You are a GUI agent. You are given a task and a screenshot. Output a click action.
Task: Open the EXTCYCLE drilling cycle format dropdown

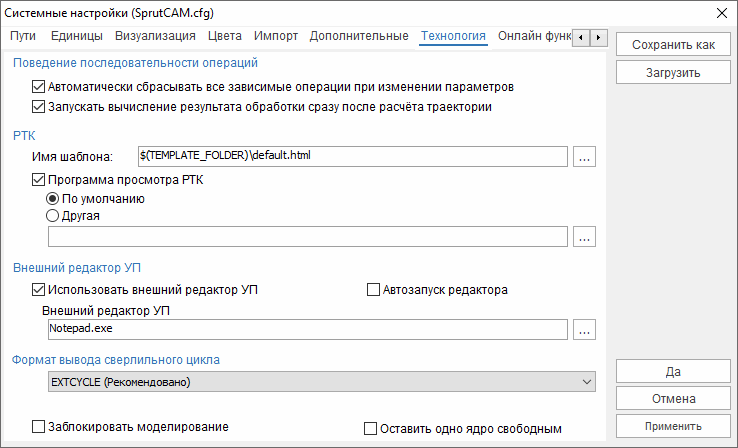click(x=321, y=382)
